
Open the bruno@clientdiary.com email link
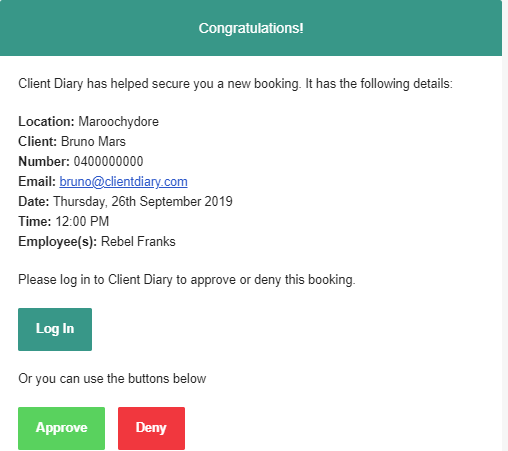(123, 182)
